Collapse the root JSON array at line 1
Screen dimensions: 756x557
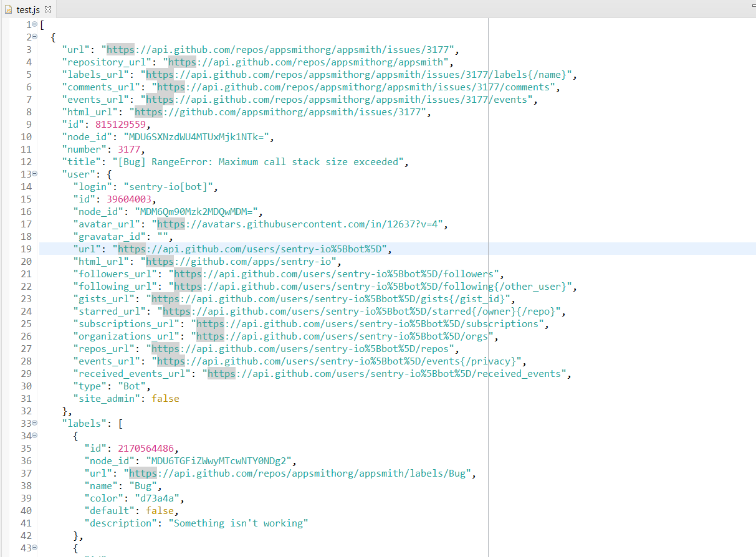pos(34,24)
